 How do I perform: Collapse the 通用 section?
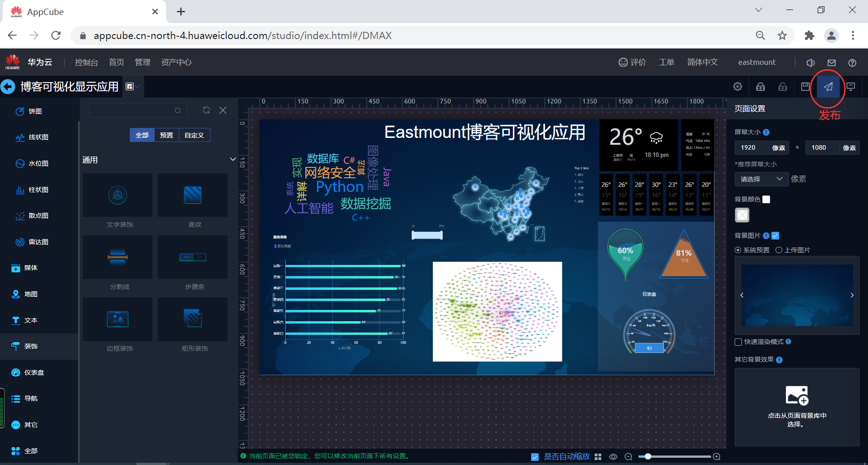[233, 159]
